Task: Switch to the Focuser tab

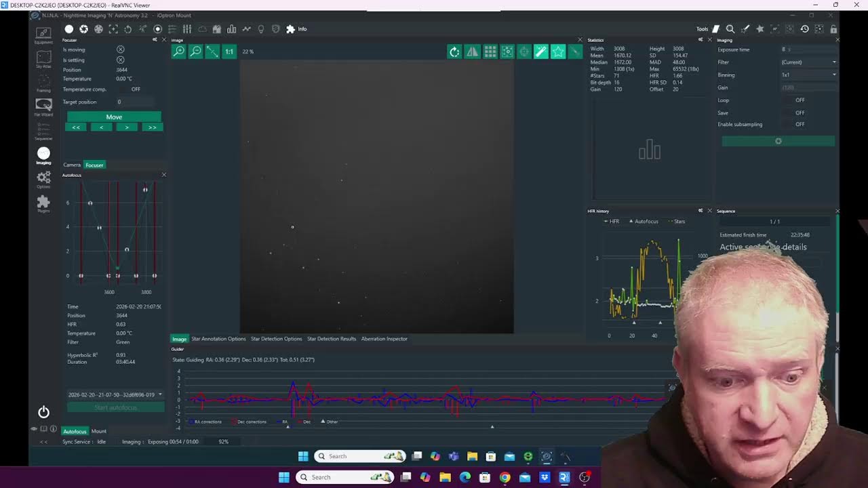Action: [94, 165]
